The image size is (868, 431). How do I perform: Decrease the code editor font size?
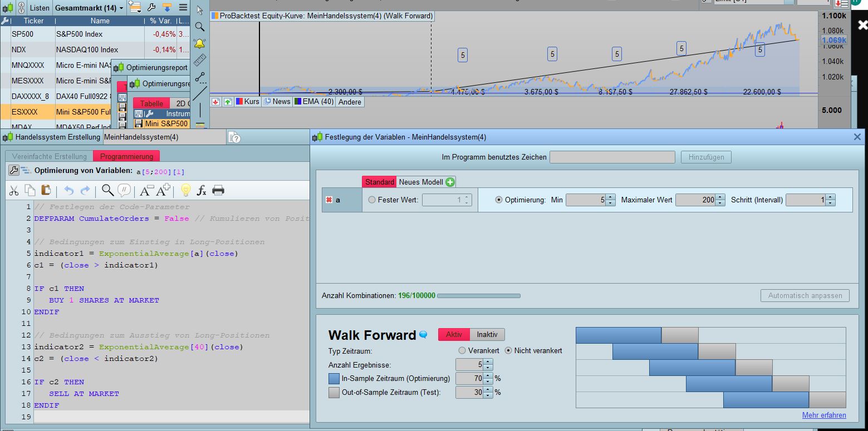coord(146,191)
